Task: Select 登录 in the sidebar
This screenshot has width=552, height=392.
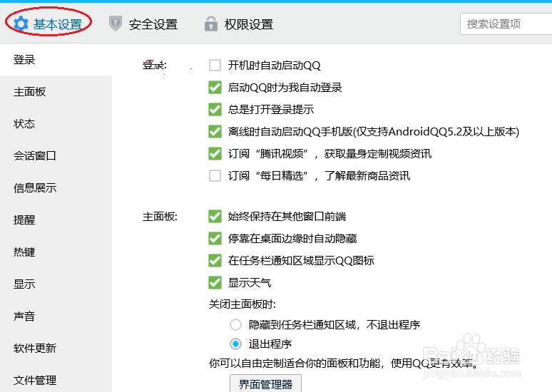Action: click(56, 59)
